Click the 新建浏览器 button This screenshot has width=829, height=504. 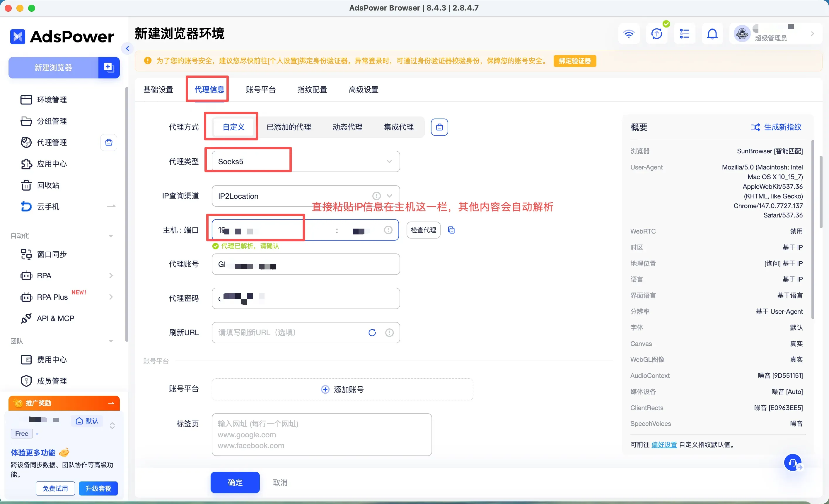(54, 67)
